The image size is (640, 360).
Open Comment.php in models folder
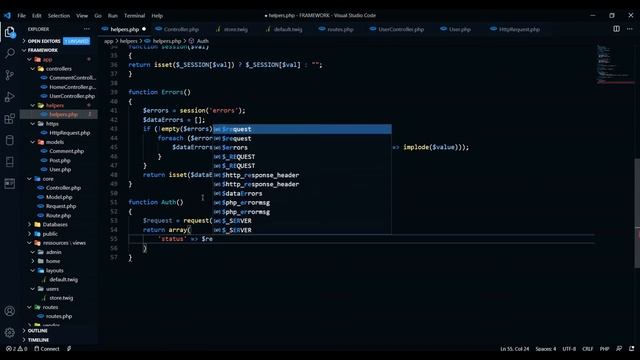point(66,151)
